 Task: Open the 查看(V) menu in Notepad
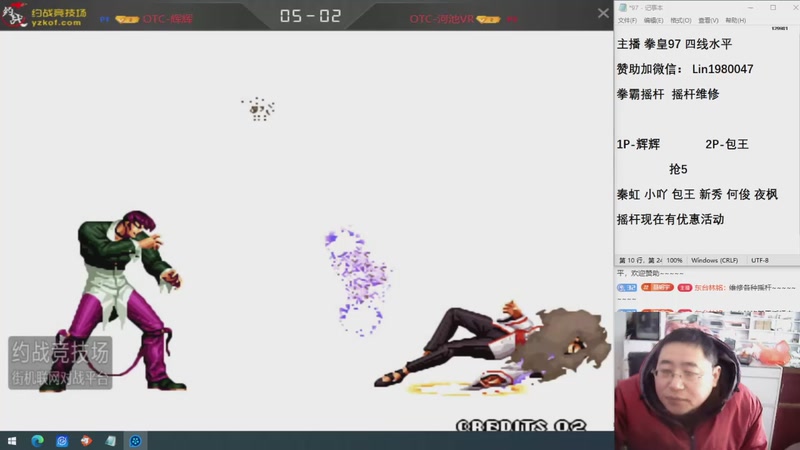[708, 20]
